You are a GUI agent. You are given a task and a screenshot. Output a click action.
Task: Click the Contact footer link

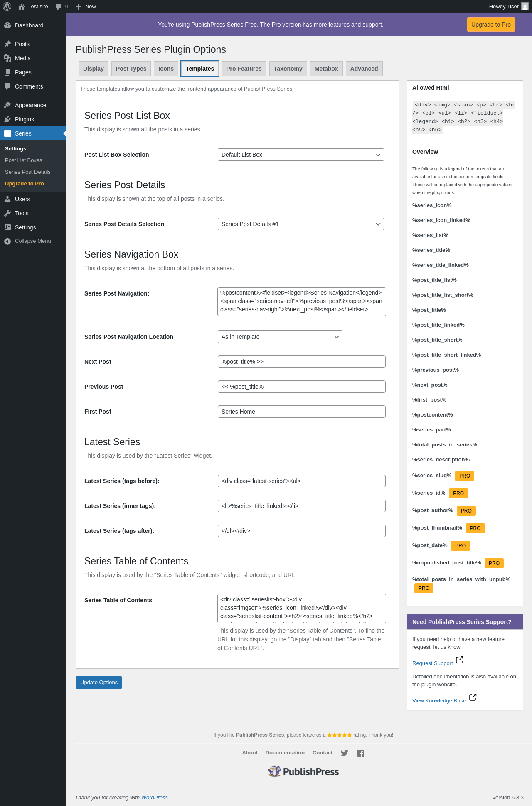(323, 753)
